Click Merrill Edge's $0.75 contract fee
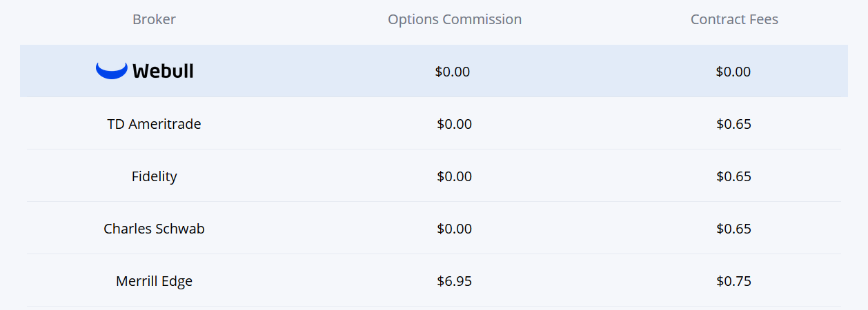Screen dimensions: 868x310 [x=734, y=281]
